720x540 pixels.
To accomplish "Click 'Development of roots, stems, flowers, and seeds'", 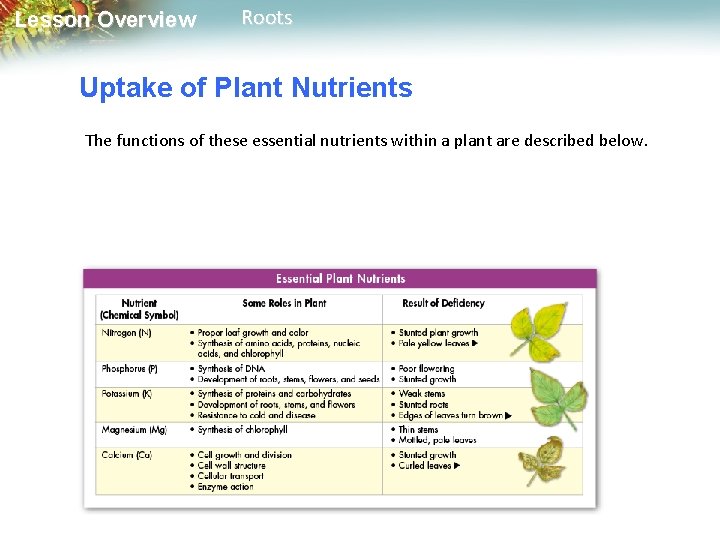I will (288, 379).
